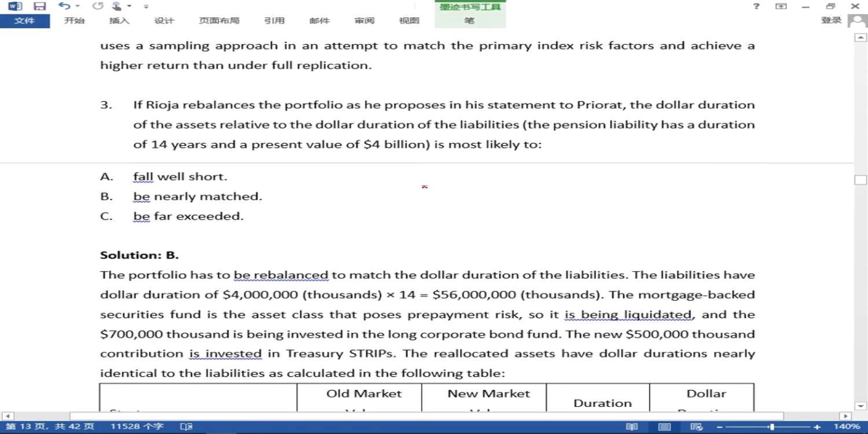Save the document with the floppy disk icon
Screen dimensions: 868x434
coord(39,6)
